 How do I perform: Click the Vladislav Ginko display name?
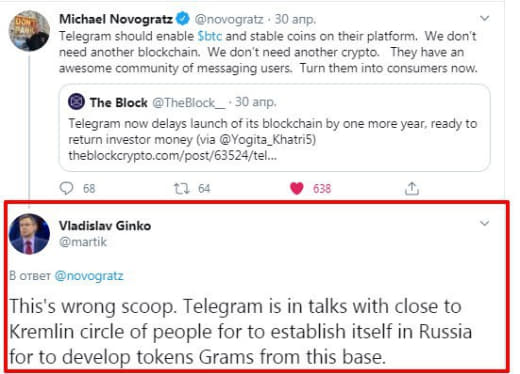[105, 226]
